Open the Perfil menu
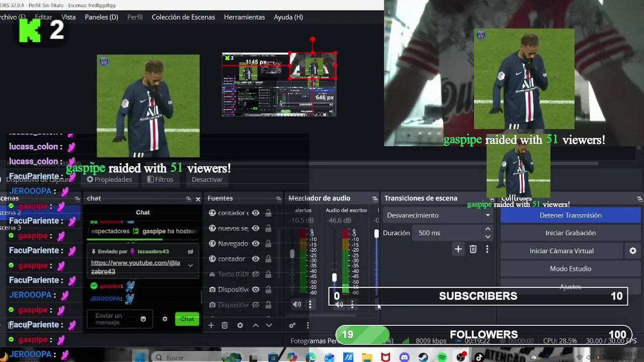The width and height of the screenshot is (644, 362). click(135, 17)
